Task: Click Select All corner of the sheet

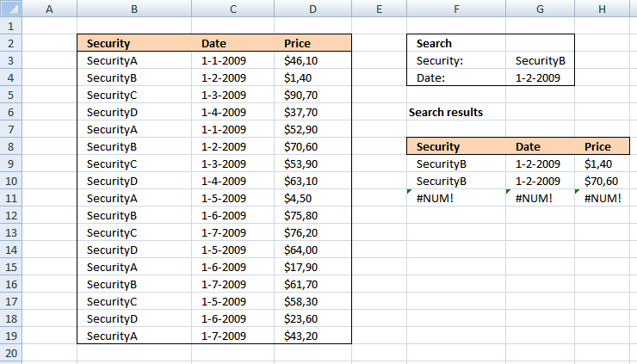Action: pos(9,9)
